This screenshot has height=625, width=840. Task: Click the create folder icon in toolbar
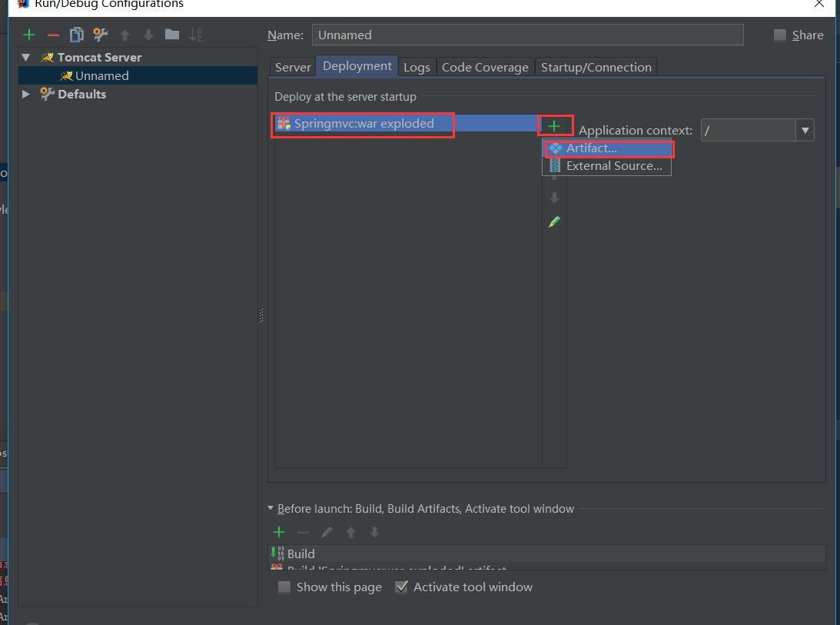[172, 35]
